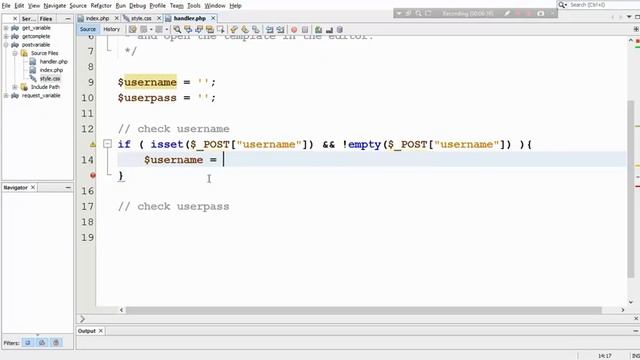The image size is (640, 360).
Task: Close the index.php tab
Action: coord(116,18)
